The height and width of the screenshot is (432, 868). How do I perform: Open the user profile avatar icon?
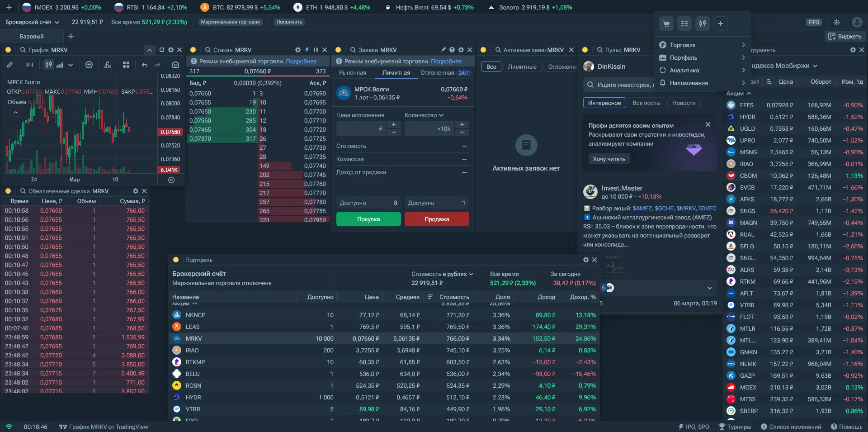click(x=857, y=22)
